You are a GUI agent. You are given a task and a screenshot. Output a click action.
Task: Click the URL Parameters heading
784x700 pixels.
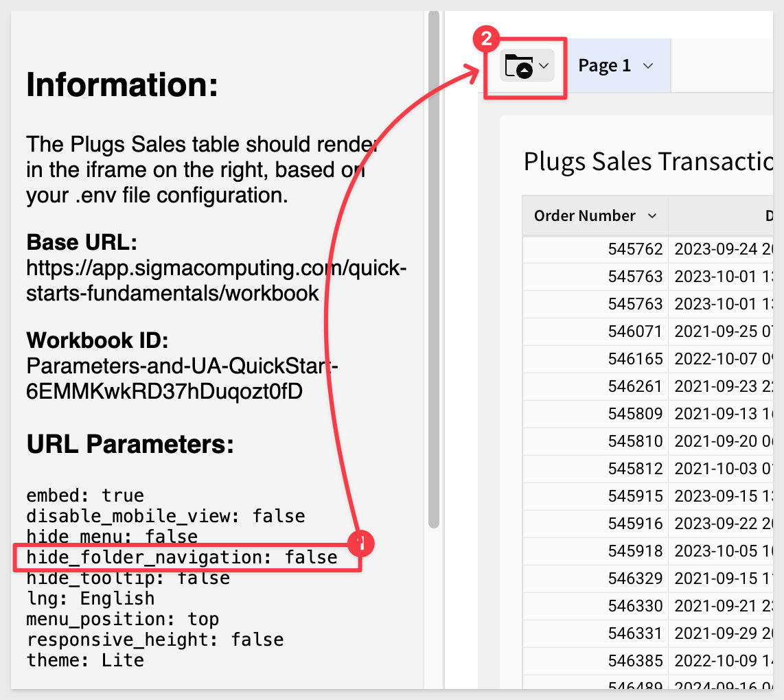tap(130, 444)
